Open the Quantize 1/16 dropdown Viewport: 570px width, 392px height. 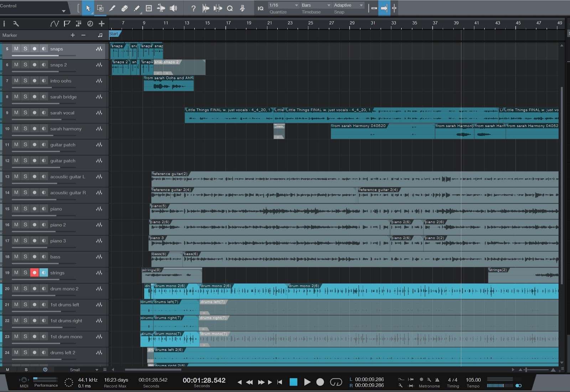(x=284, y=5)
